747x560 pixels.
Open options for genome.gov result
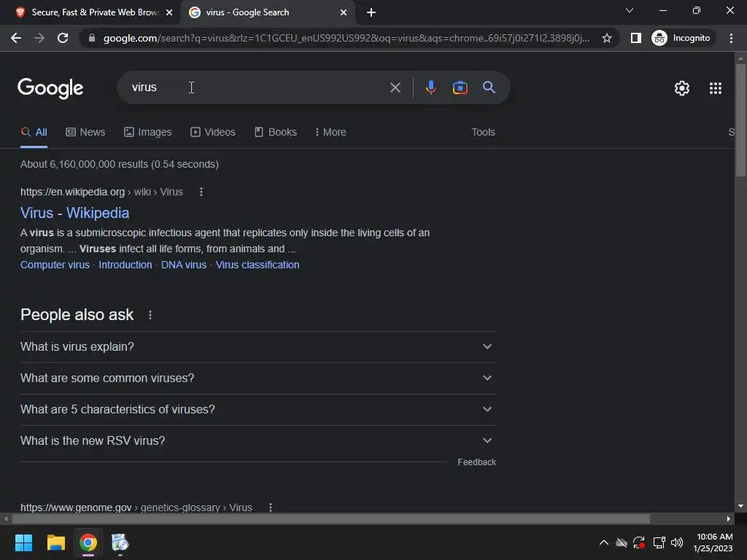(x=270, y=507)
